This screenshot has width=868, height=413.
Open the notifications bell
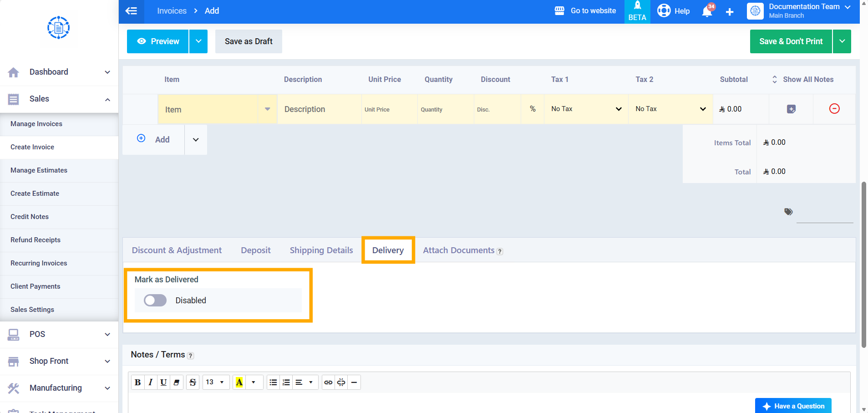[707, 11]
